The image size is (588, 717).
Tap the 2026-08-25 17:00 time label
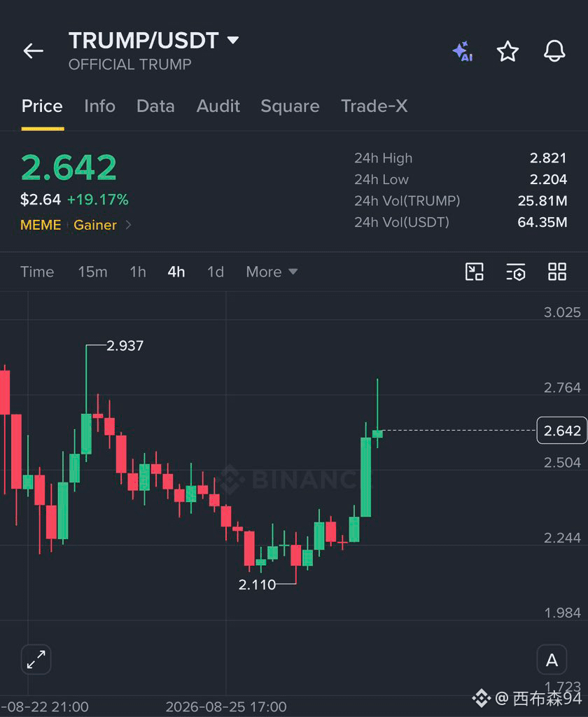[226, 707]
